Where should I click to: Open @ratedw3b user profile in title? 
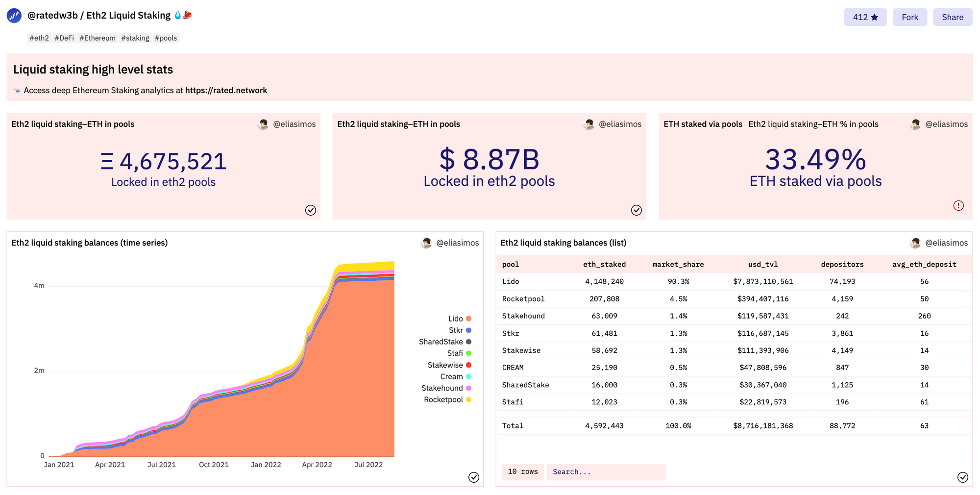pos(52,15)
